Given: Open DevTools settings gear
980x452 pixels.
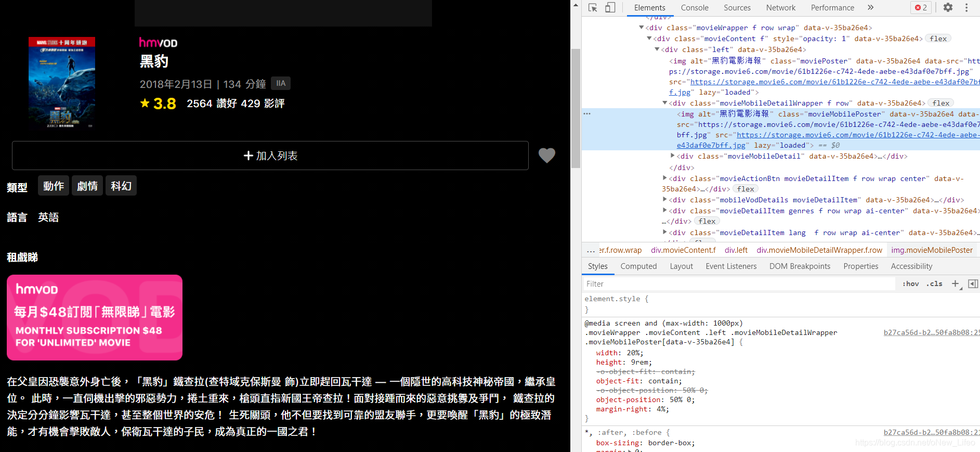Looking at the screenshot, I should click(x=948, y=7).
